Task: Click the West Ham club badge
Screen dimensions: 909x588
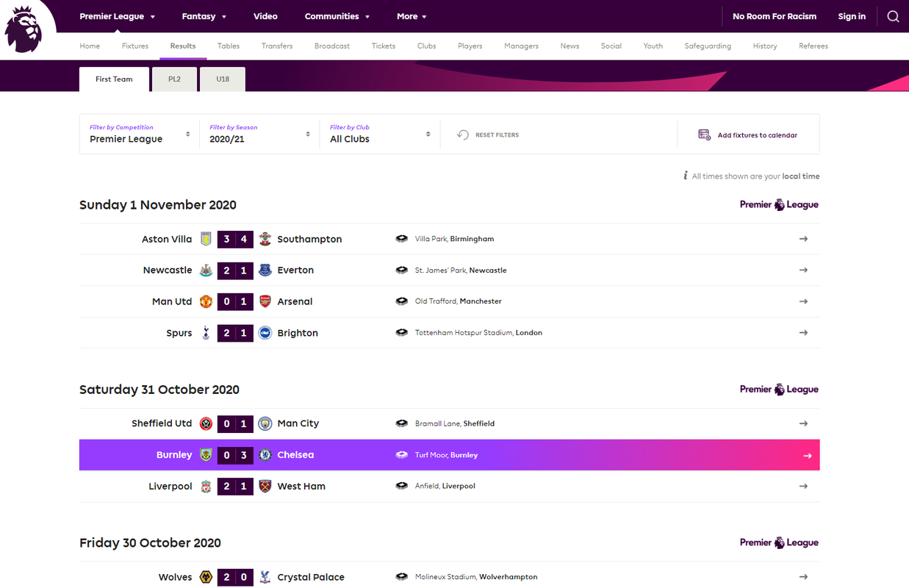Action: [265, 487]
